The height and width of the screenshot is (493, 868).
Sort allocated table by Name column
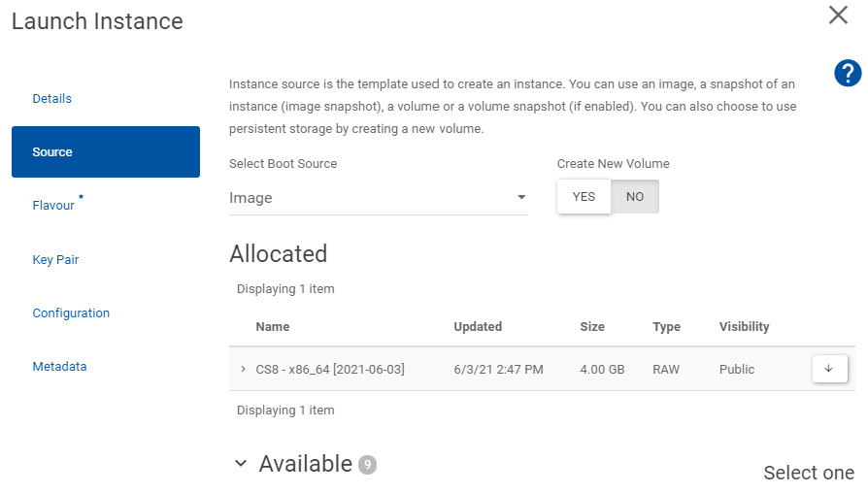pyautogui.click(x=273, y=327)
